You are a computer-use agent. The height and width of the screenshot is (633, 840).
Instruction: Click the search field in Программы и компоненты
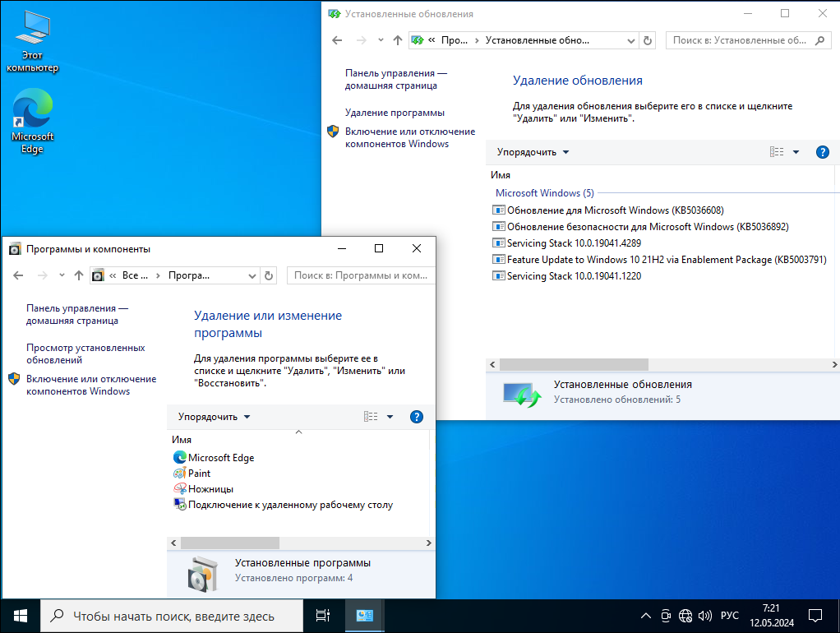[x=361, y=275]
